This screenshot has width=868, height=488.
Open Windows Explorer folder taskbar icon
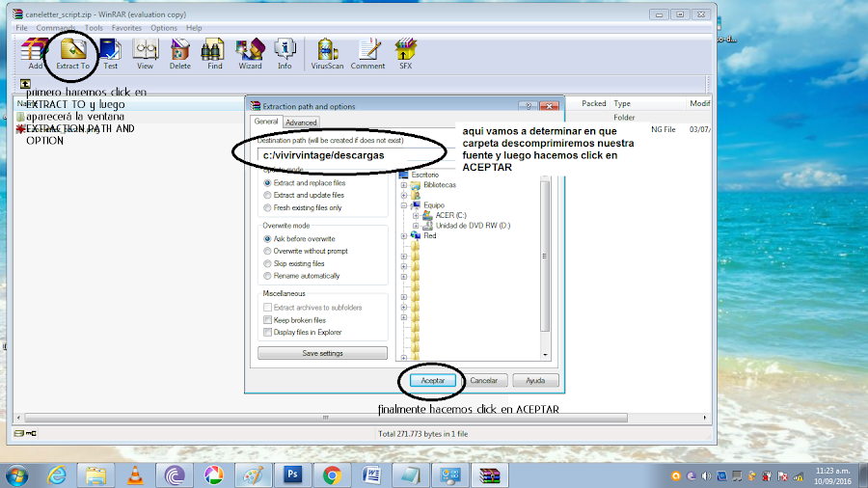click(x=95, y=475)
